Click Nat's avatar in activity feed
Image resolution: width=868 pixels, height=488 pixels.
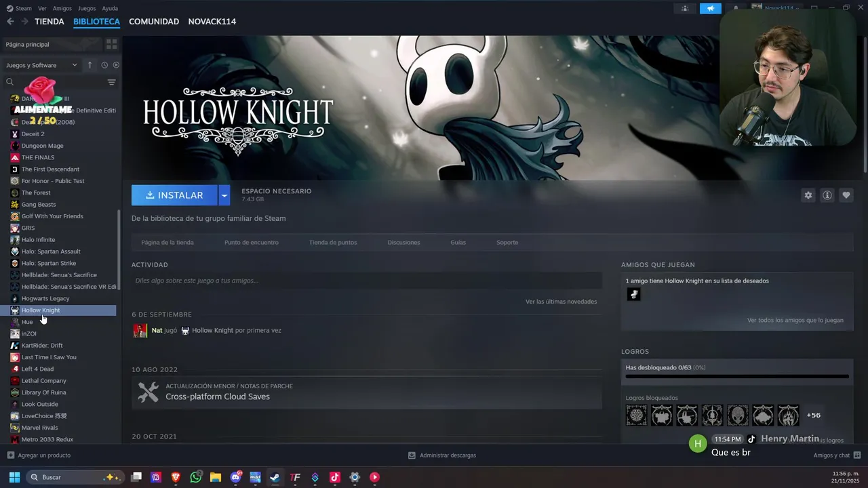point(140,331)
